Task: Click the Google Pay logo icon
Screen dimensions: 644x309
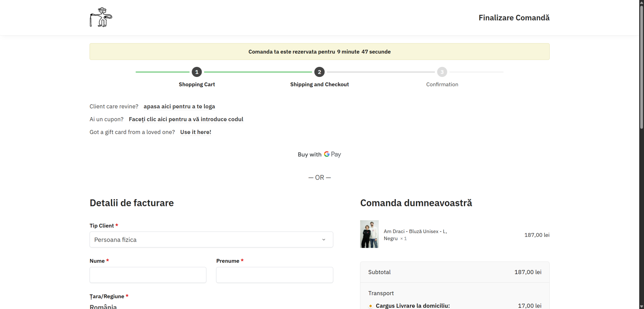Action: (332, 154)
